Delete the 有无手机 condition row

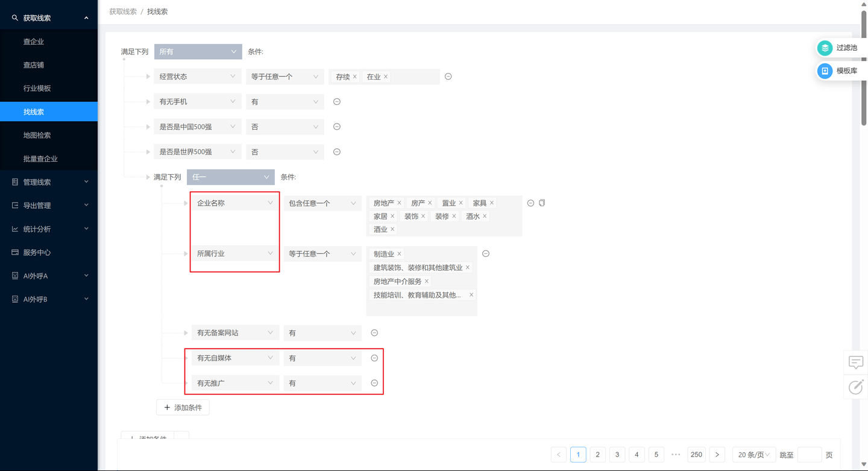point(337,102)
